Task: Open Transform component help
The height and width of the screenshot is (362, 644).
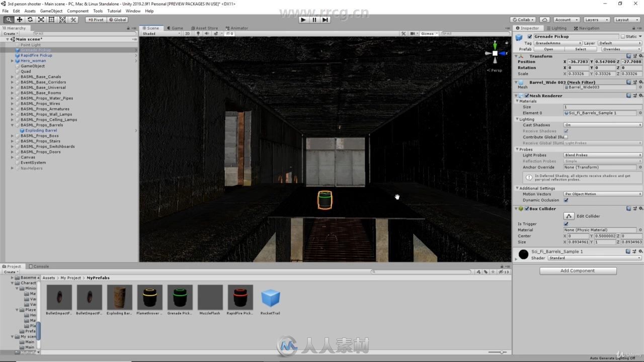Action: (628, 56)
